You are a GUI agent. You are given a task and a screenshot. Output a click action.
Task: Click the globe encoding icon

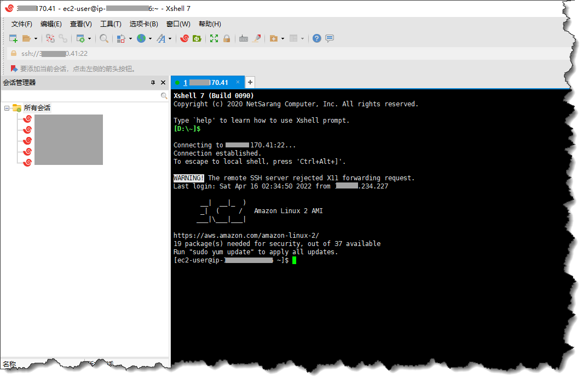[141, 38]
